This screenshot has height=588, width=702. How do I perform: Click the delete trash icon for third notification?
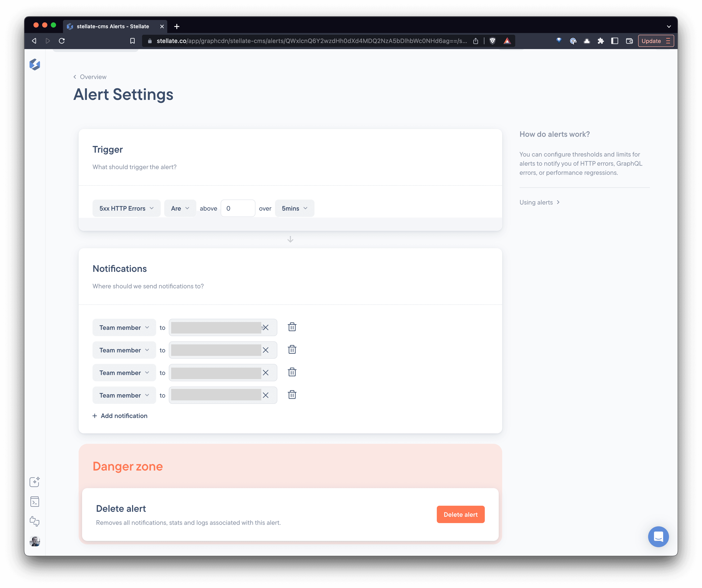(x=291, y=372)
